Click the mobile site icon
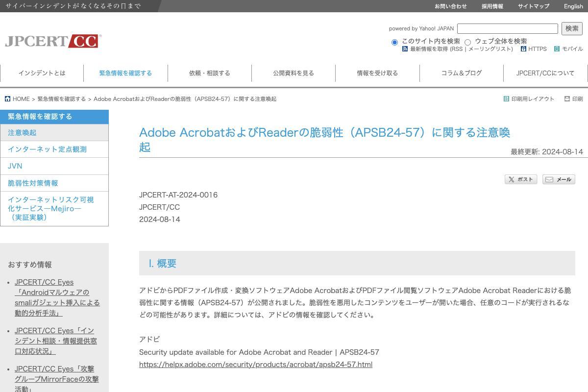Screen dimensions: 588x392 coord(557,49)
